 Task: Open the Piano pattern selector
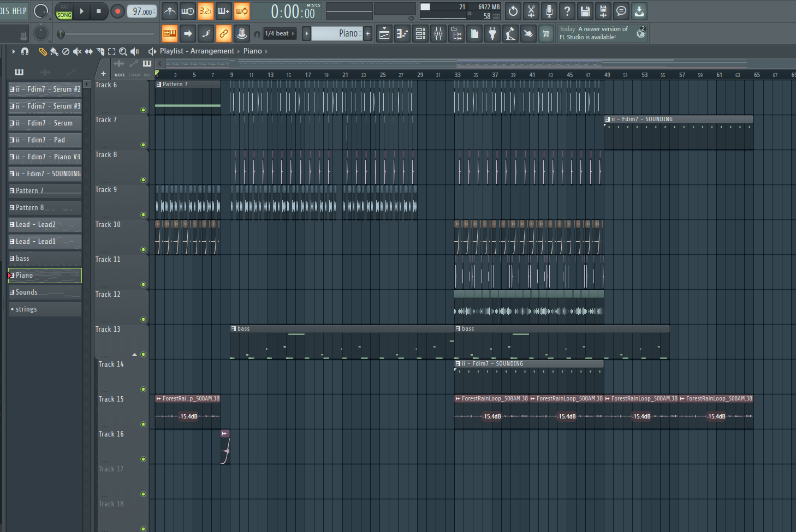[336, 33]
